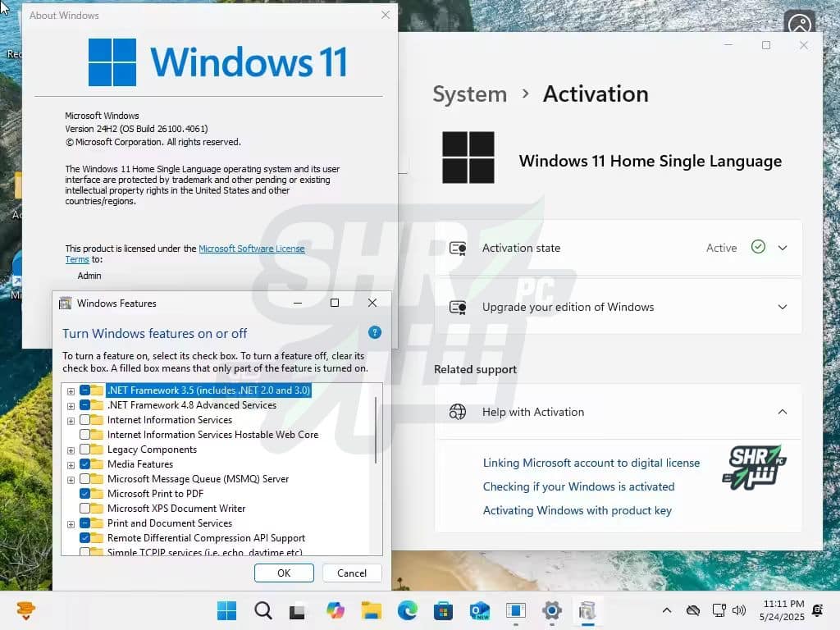This screenshot has width=840, height=630.
Task: Open the Microsoft Software License Terms link
Action: 251,249
